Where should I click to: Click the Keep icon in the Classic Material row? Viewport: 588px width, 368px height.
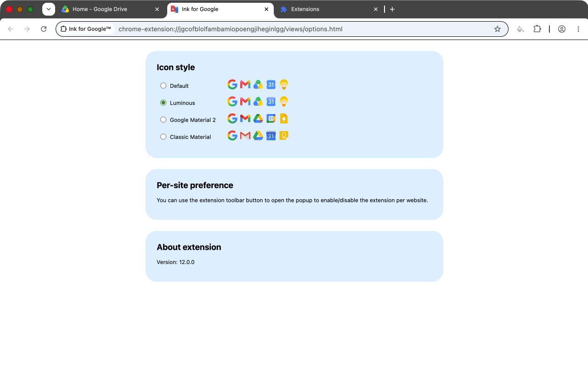tap(284, 136)
